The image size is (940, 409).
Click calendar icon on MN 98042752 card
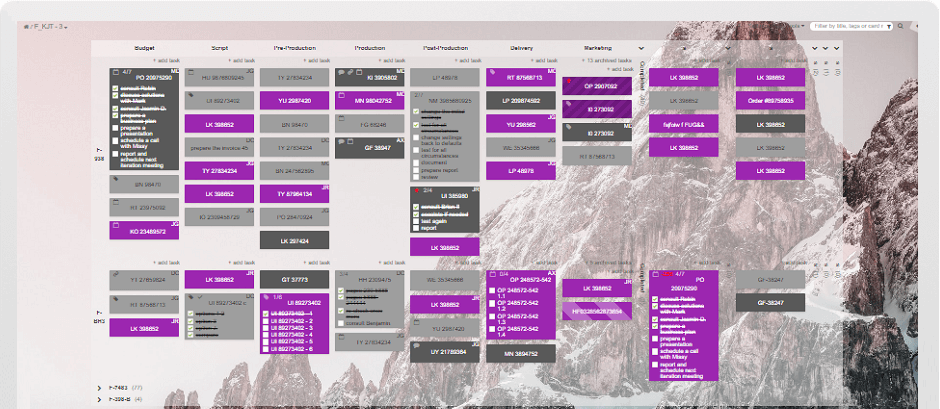point(341,95)
